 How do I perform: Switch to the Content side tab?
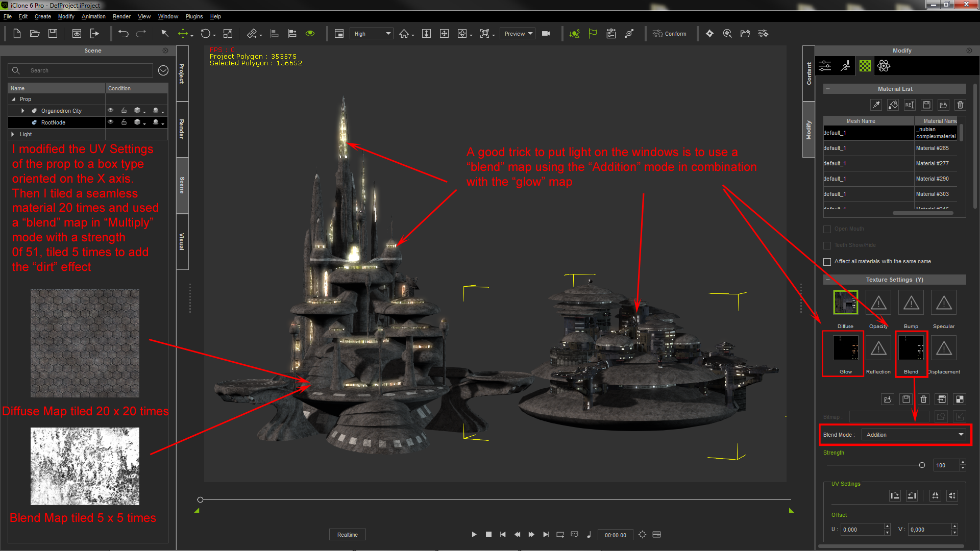pyautogui.click(x=808, y=73)
